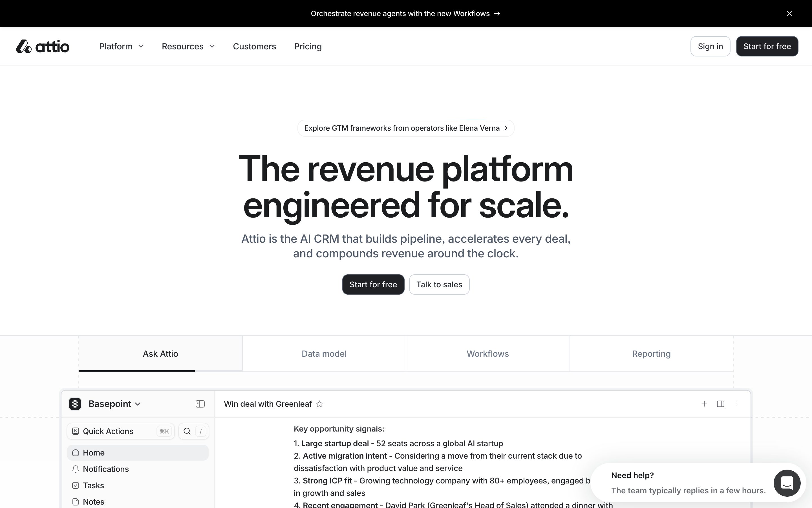Open the Workflows announcement banner link
This screenshot has width=812, height=508.
[x=406, y=14]
